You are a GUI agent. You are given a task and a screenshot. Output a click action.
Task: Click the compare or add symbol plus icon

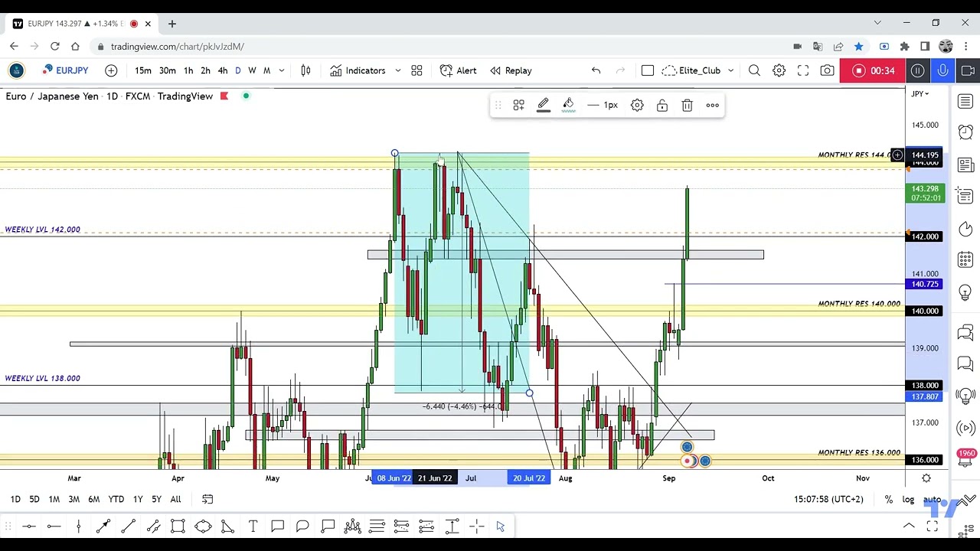click(111, 70)
